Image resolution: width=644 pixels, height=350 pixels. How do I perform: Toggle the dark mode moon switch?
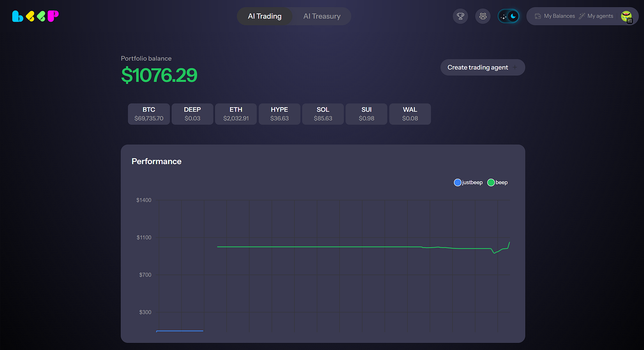pos(513,17)
